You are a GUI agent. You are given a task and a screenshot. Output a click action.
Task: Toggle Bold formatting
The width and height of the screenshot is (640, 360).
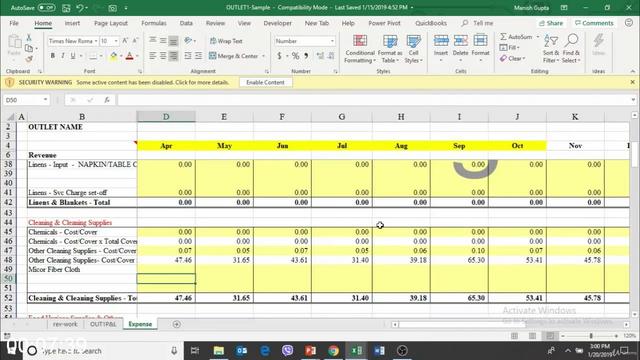(x=53, y=56)
